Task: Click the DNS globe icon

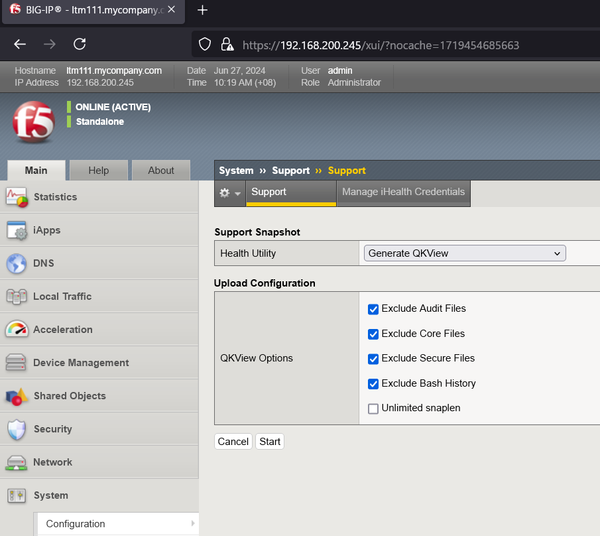Action: pyautogui.click(x=17, y=264)
